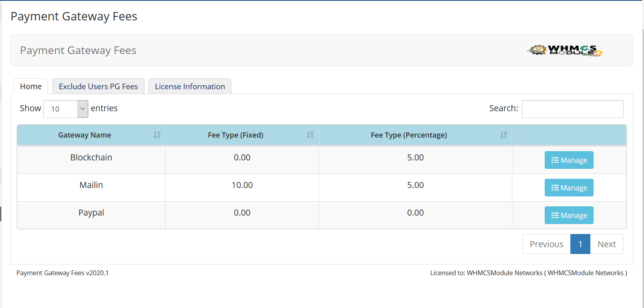
Task: Click the Payment Gateway Fees panel heading
Action: click(78, 50)
